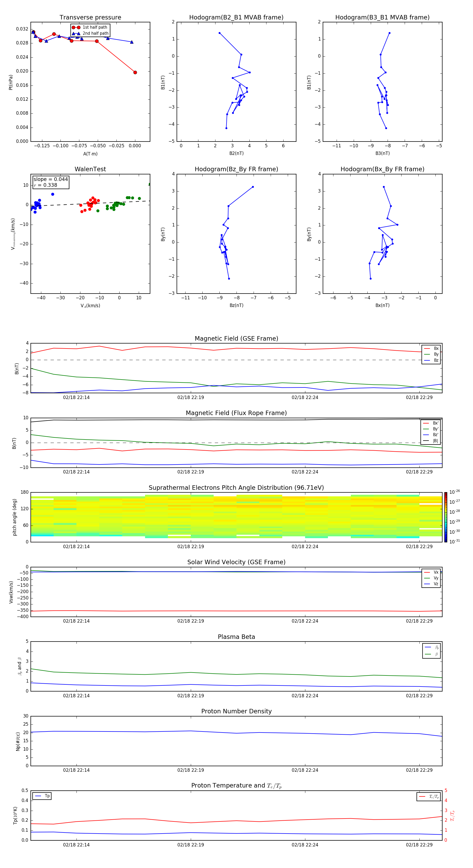Click the Np(#/cc) y-axis label
This screenshot has height=868, width=473.
(18, 741)
